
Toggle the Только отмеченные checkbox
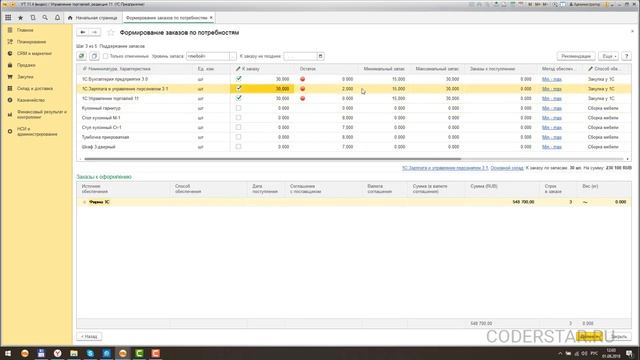click(x=106, y=56)
